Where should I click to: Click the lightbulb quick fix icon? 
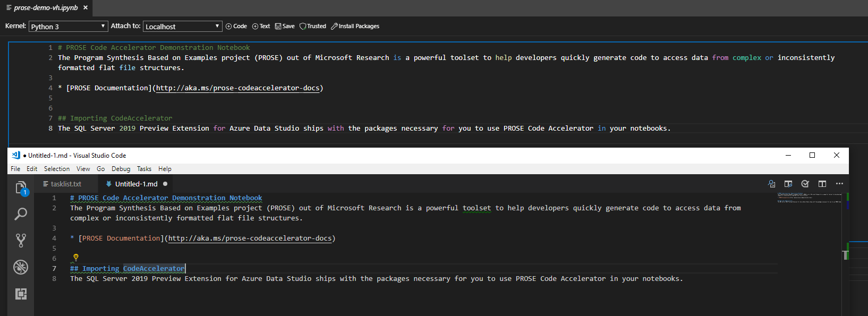pos(76,258)
